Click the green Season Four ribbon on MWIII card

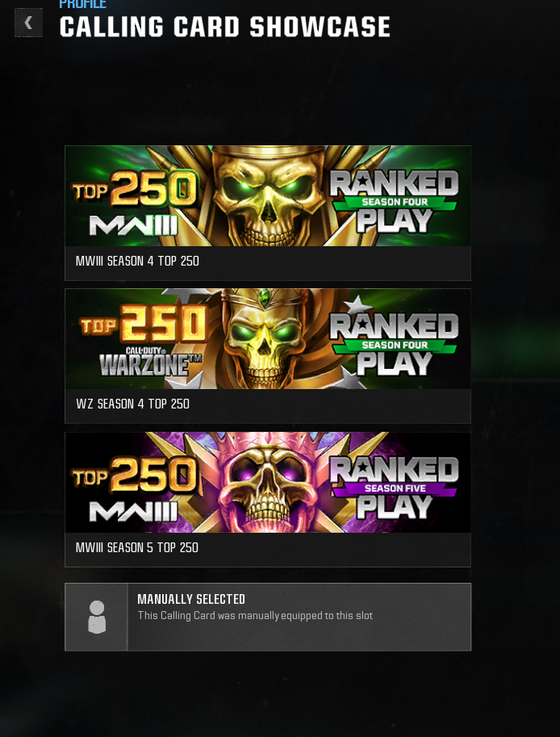tap(395, 203)
